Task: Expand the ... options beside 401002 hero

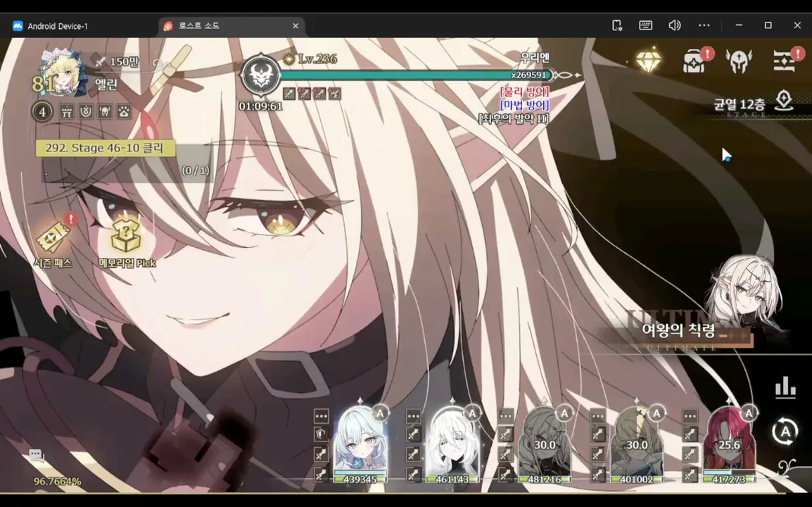Action: click(x=597, y=416)
